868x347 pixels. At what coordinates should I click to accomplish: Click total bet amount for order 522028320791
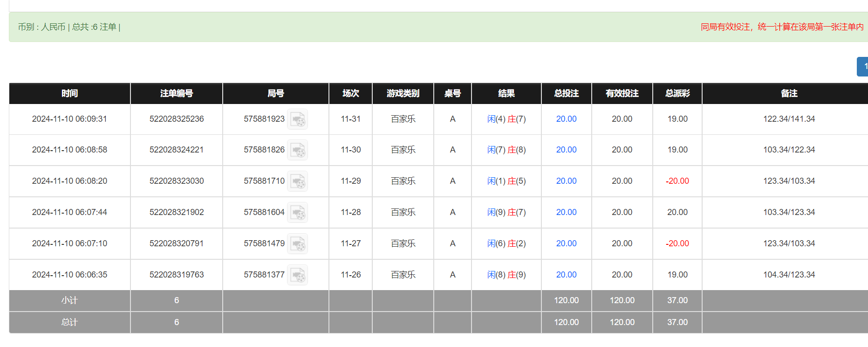pos(566,243)
